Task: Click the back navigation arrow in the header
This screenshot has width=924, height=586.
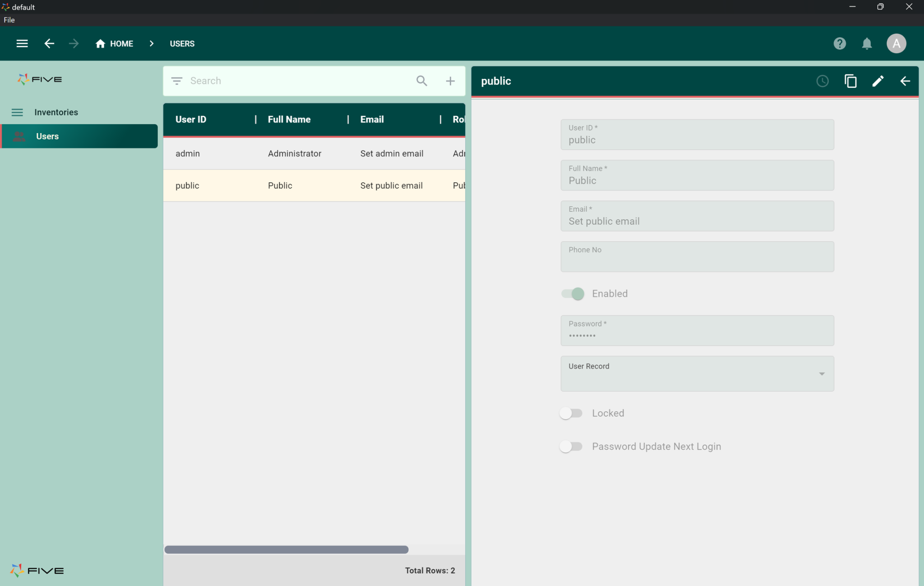Action: [50, 43]
